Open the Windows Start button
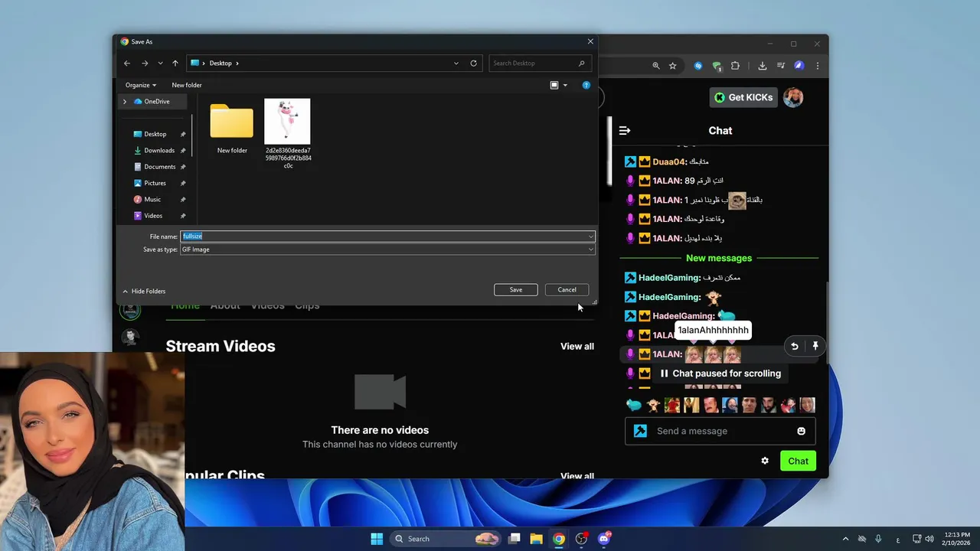Image resolution: width=980 pixels, height=551 pixels. (377, 539)
